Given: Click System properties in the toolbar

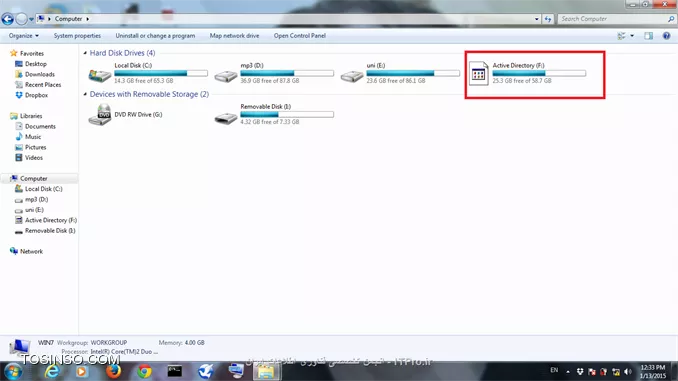Looking at the screenshot, I should pos(77,36).
